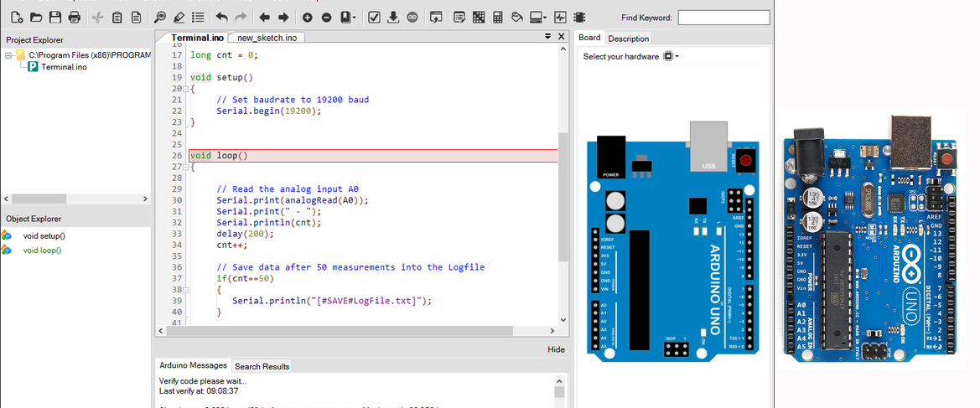Open the serial plotter waveform icon
980x408 pixels.
pos(559,18)
